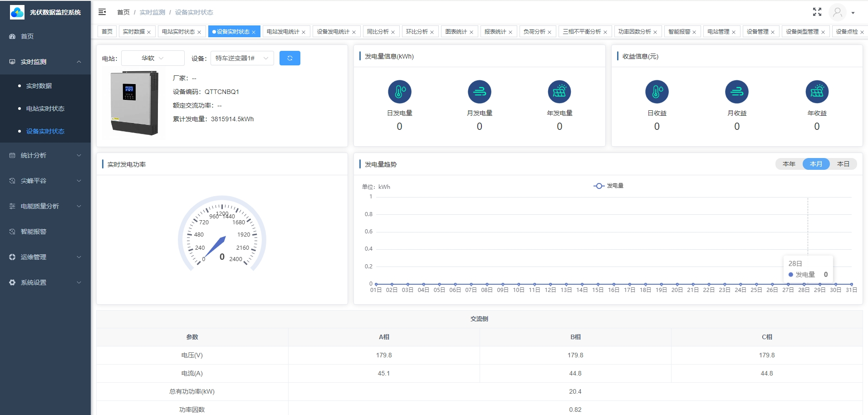Click the 首页 breadcrumb link

(123, 12)
